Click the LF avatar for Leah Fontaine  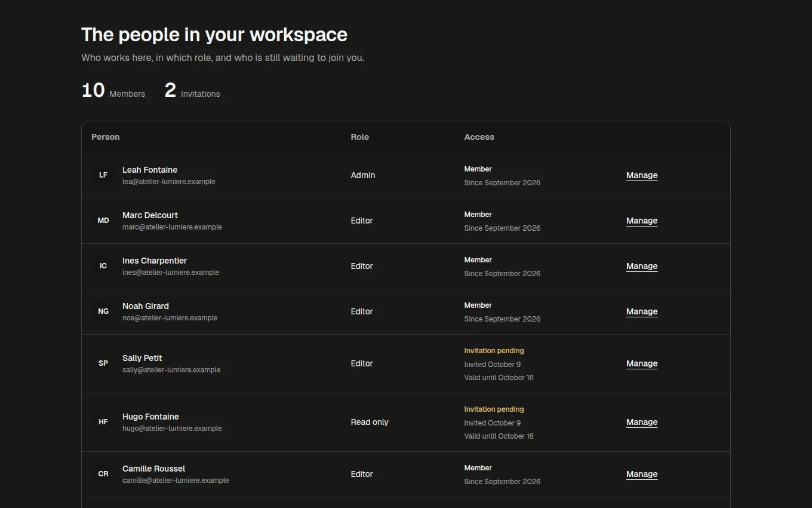(103, 175)
